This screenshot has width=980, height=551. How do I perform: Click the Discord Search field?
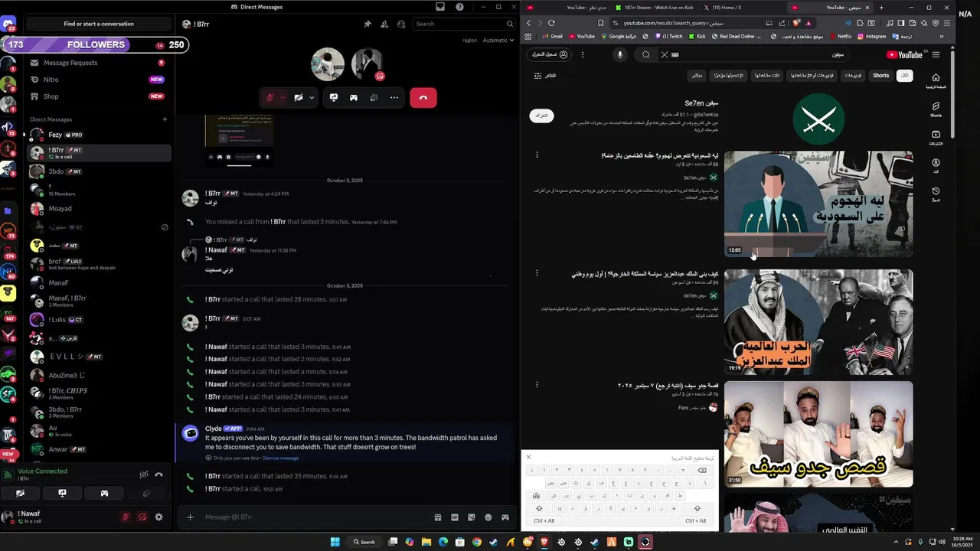[x=464, y=24]
